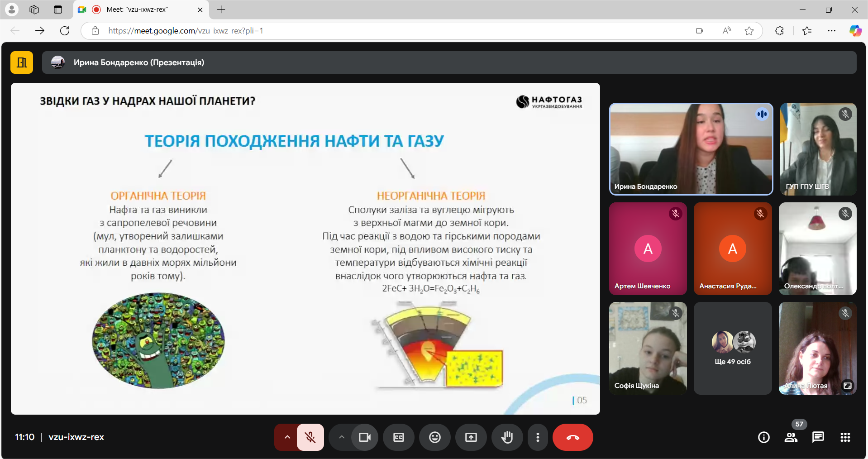Open Read aloud icon in address bar
Image resolution: width=868 pixels, height=459 pixels.
727,31
